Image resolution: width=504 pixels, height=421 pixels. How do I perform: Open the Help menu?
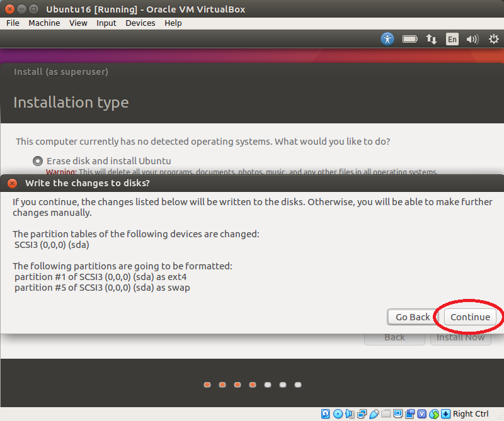tap(173, 23)
